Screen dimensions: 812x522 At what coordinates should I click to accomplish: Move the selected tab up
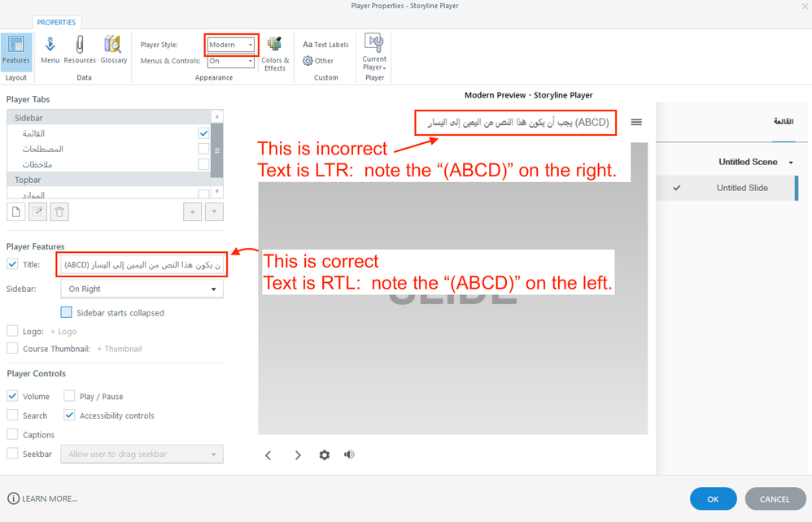point(193,211)
